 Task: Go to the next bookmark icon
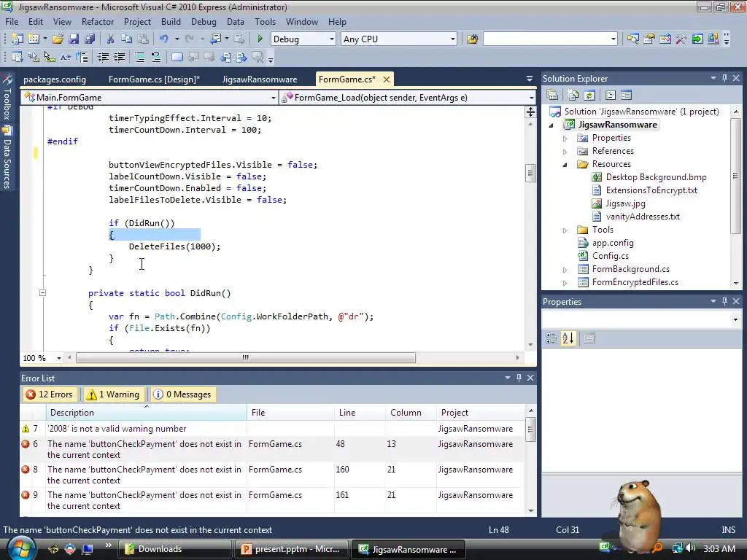coord(209,57)
